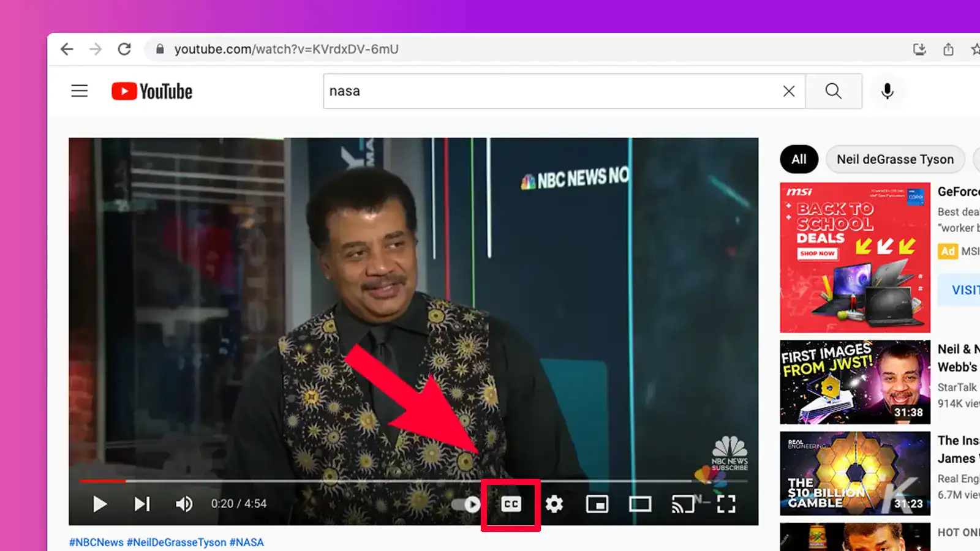Open the JWST First Images video thumbnail

point(855,381)
